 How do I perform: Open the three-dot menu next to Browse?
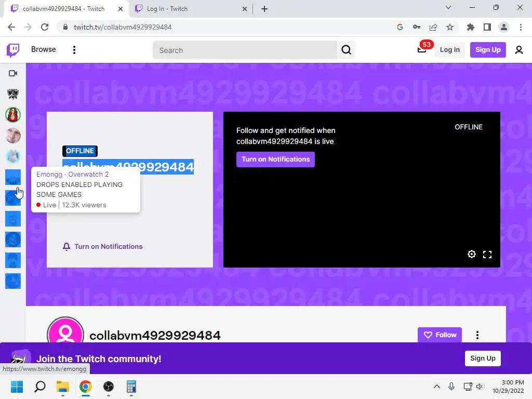tap(74, 50)
